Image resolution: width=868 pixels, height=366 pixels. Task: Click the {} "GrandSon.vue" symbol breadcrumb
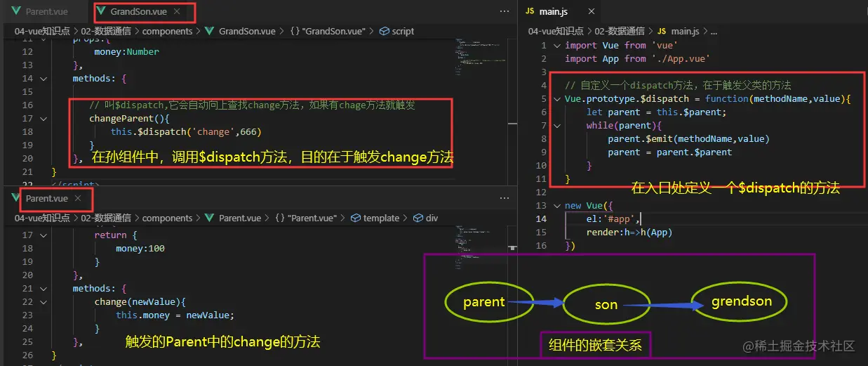point(328,31)
